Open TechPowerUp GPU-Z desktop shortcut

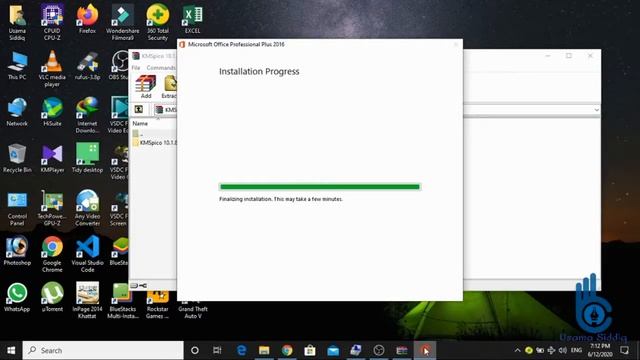click(x=52, y=208)
